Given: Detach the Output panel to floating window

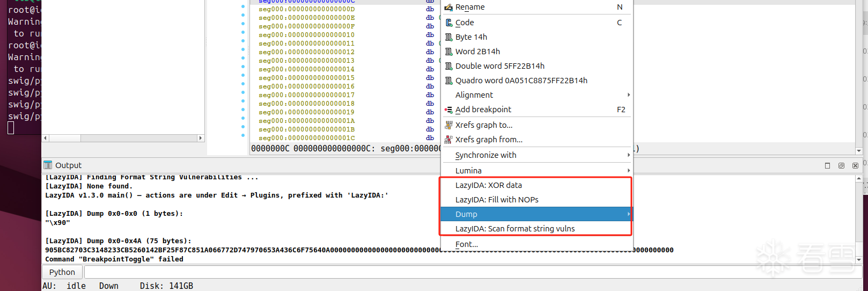Looking at the screenshot, I should 841,165.
